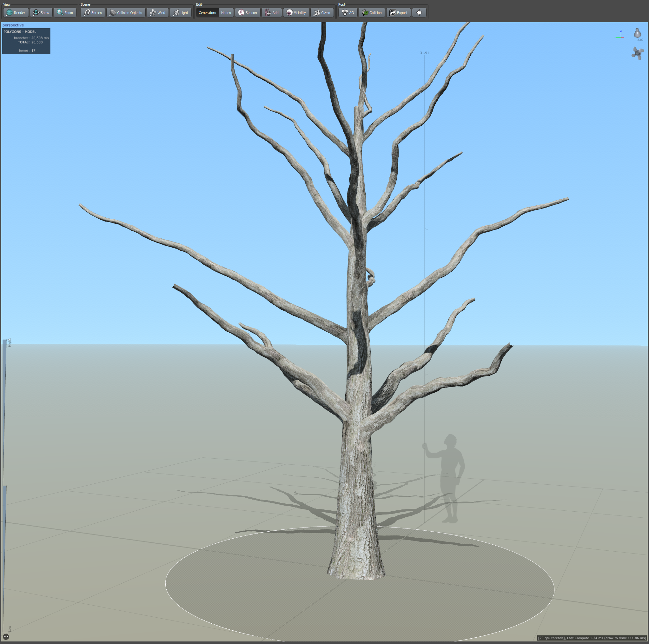This screenshot has height=644, width=649.
Task: Open the Gizmo tool options
Action: [x=322, y=13]
